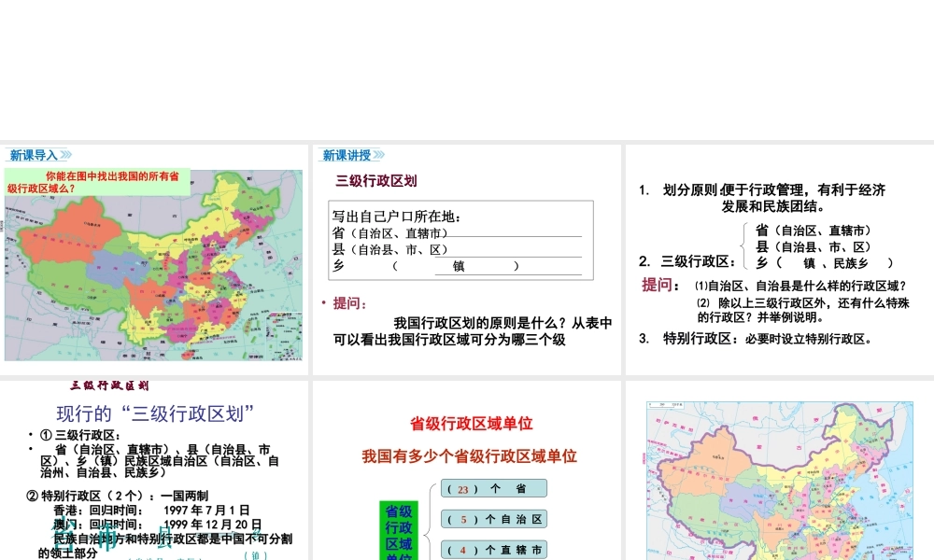934x560 pixels.
Task: Click the text 我国有多少个省级行政区域单位
Action: click(470, 456)
